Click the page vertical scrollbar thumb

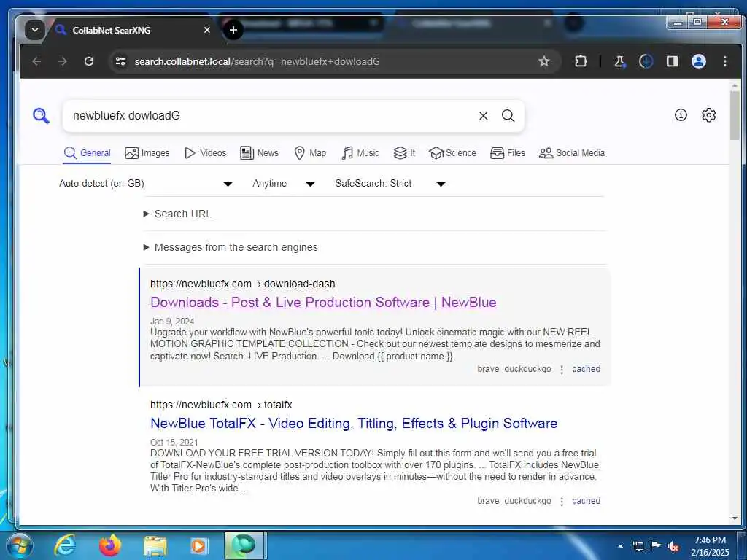coord(735,116)
